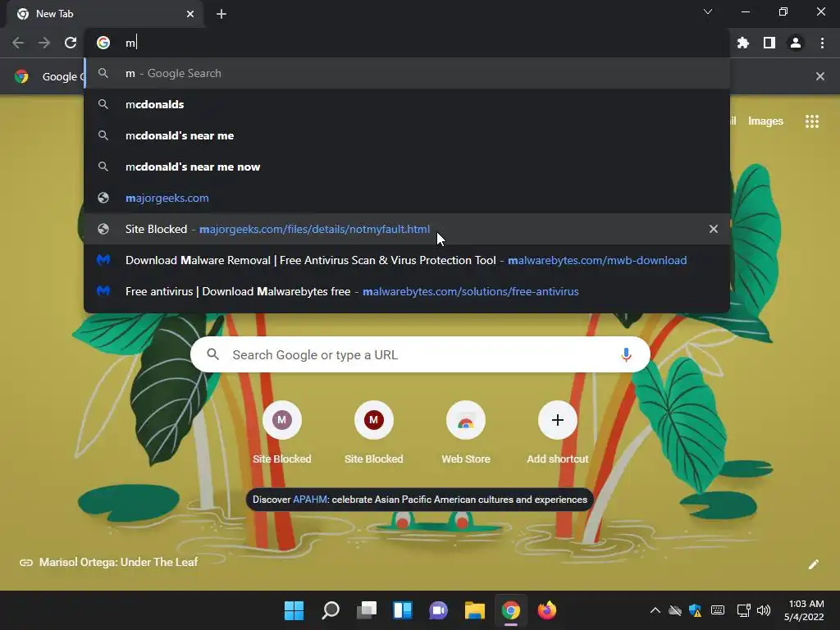Open the network tray icon
840x630 pixels.
[x=743, y=610]
